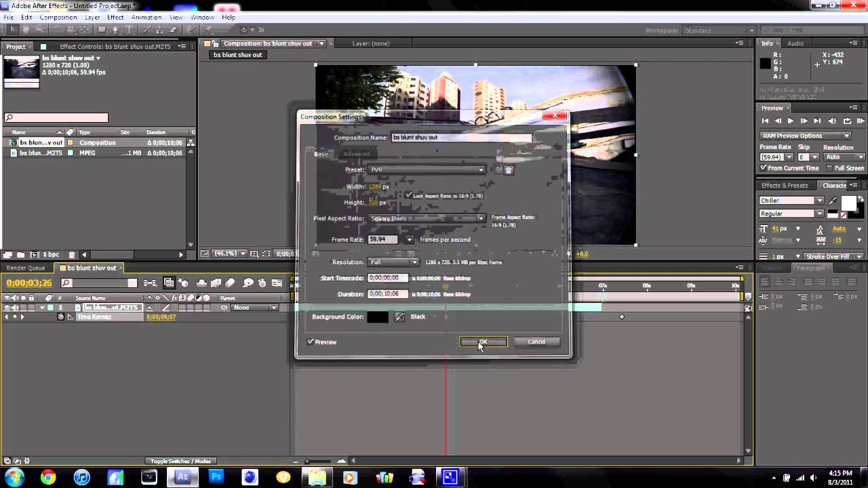Open the Animation menu
868x488 pixels.
point(146,17)
